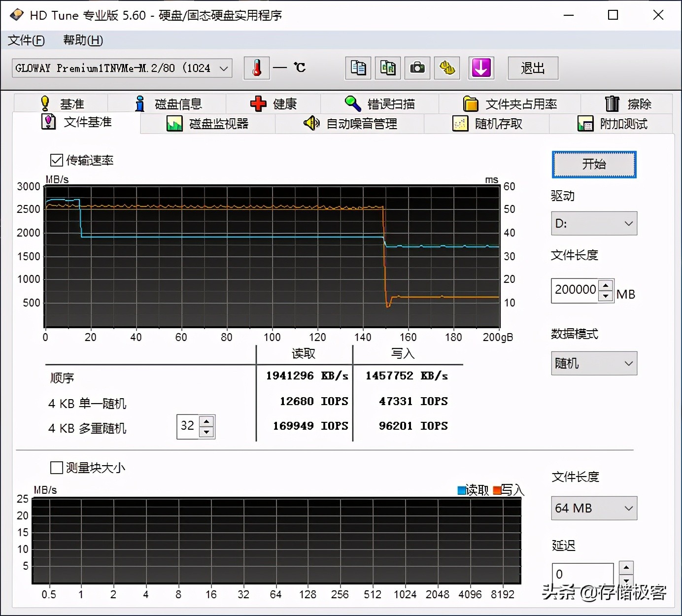682x616 pixels.
Task: Click the 退出 exit button
Action: pos(532,68)
